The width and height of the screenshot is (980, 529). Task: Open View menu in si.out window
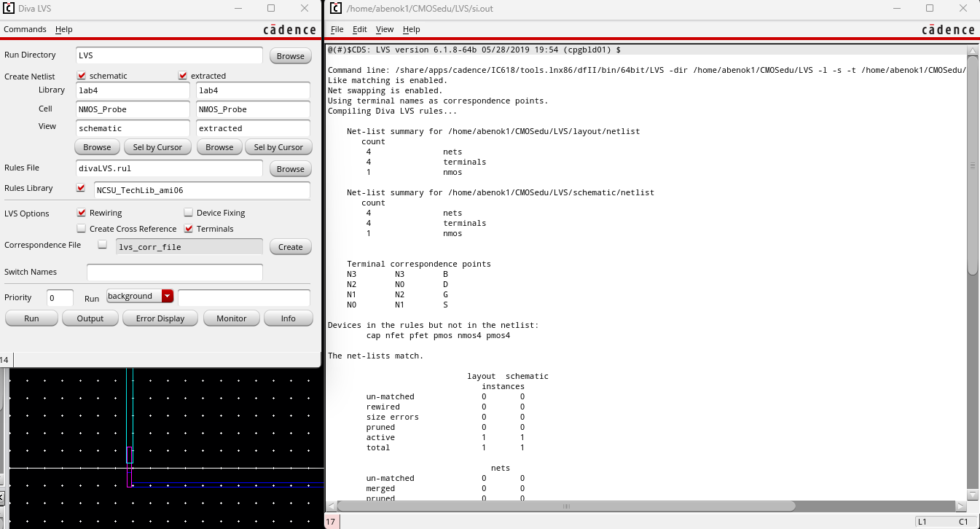pyautogui.click(x=385, y=29)
